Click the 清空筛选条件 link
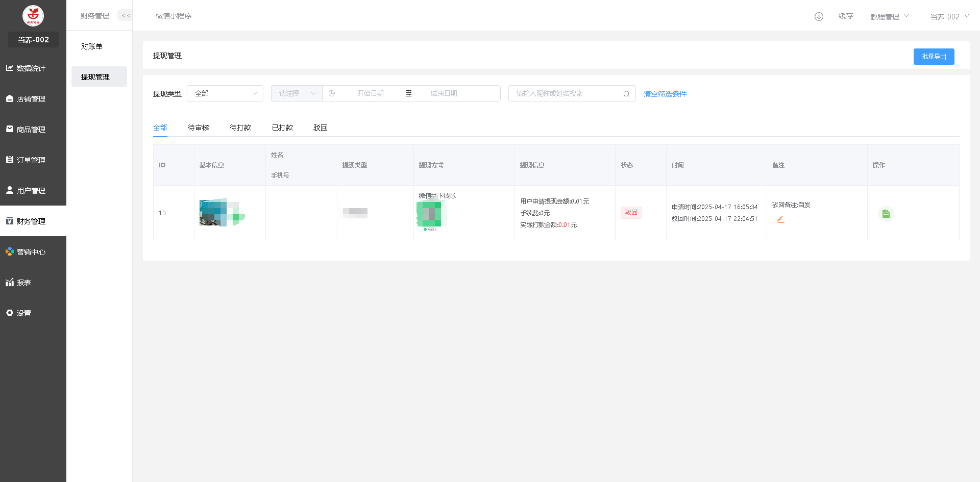This screenshot has width=980, height=482. [x=665, y=94]
